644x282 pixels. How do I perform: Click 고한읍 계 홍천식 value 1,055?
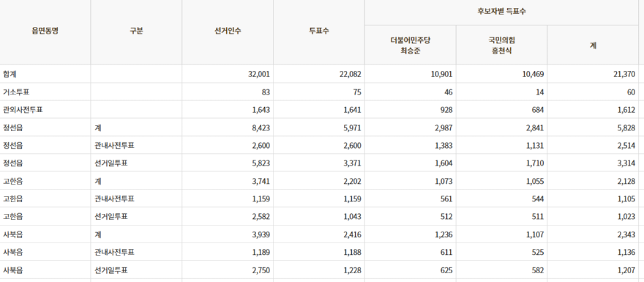[534, 182]
